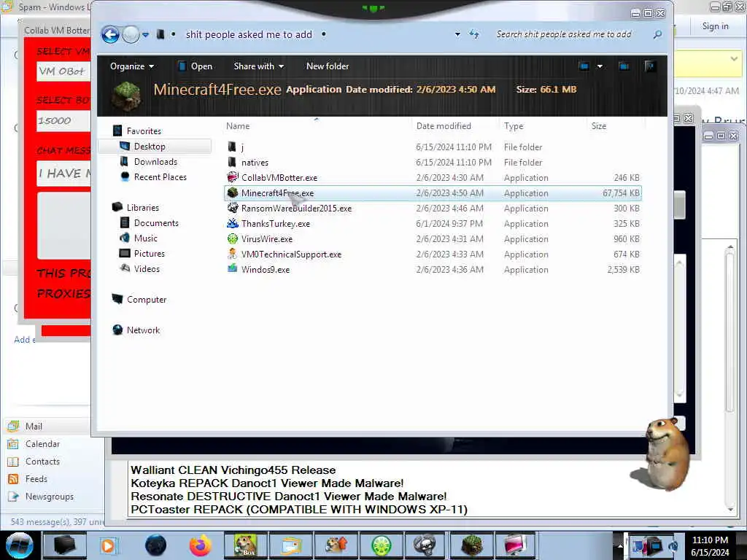Open the Share with menu

pyautogui.click(x=259, y=66)
